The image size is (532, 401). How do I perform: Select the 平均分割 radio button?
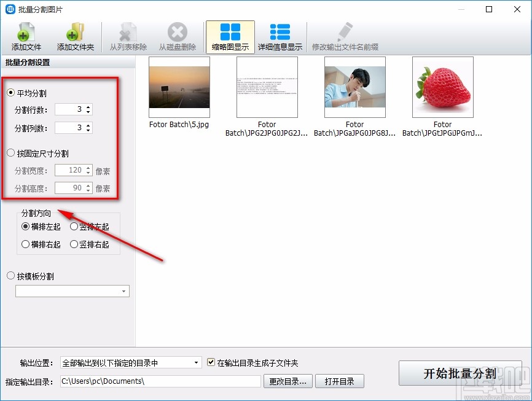tap(10, 93)
